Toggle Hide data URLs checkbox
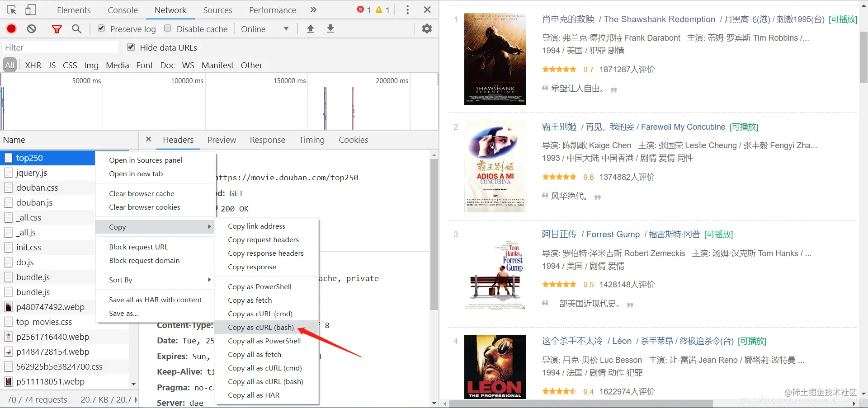Image resolution: width=868 pixels, height=408 pixels. 131,47
